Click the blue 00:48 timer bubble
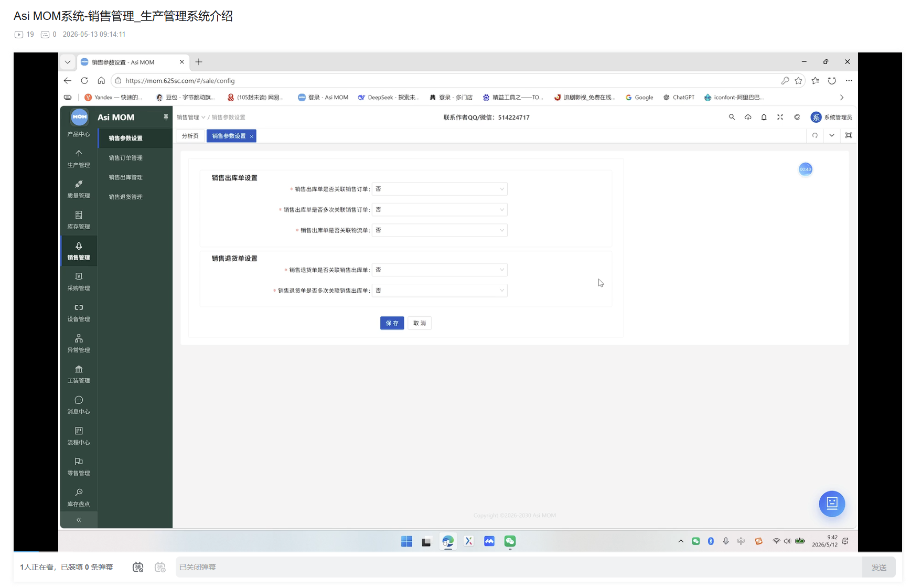 pyautogui.click(x=806, y=169)
